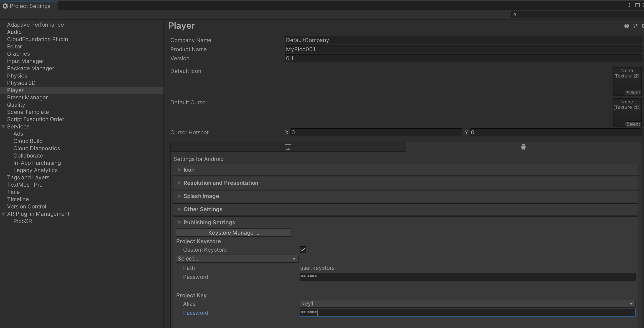Click the search magnifier icon

click(515, 15)
